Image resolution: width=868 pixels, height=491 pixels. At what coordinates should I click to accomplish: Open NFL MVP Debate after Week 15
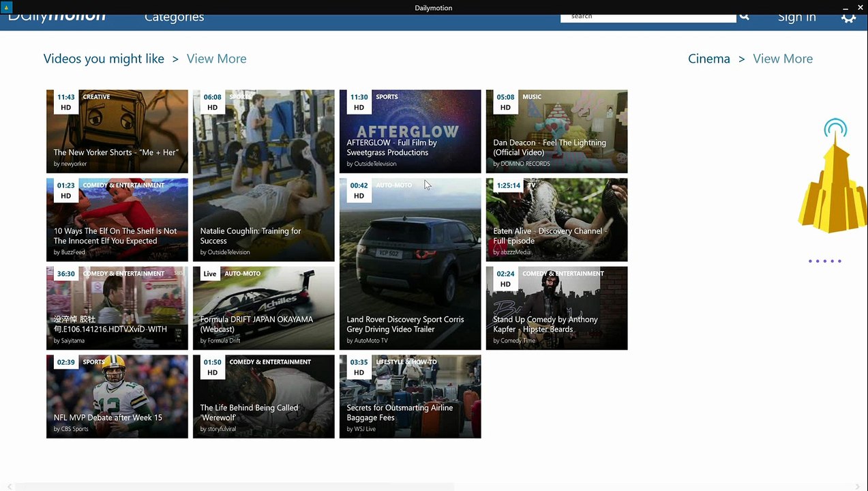[x=117, y=397]
